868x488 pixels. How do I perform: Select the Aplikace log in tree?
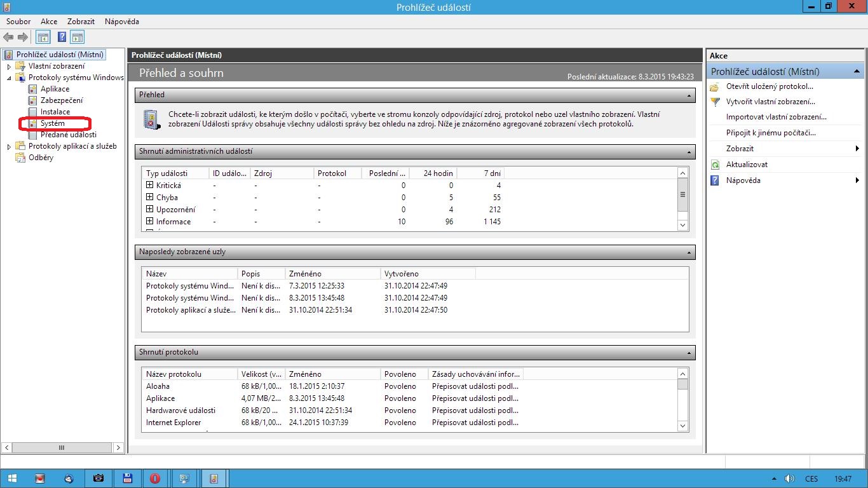55,89
